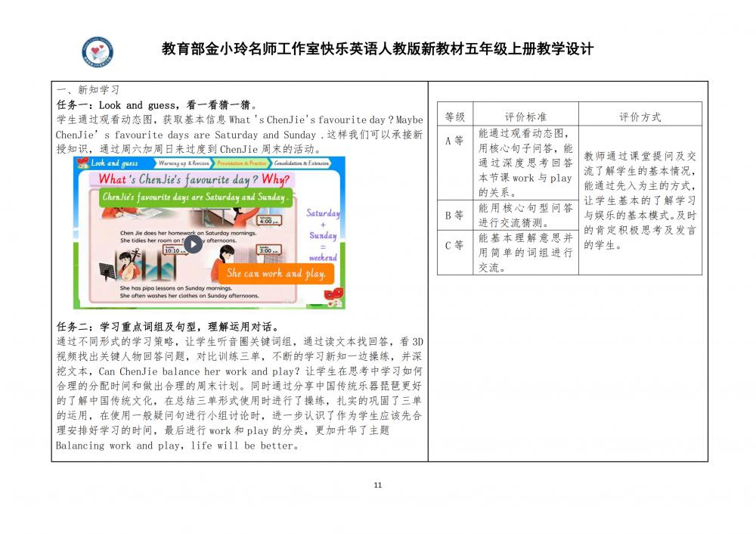
Task: Click the green 'ChenJie's favourite days' banner
Action: coord(196,197)
